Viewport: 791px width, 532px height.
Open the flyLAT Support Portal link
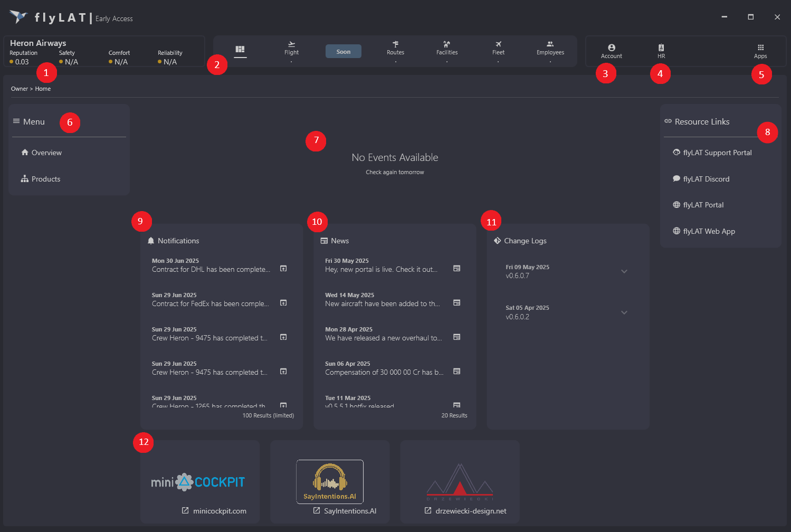(x=717, y=153)
